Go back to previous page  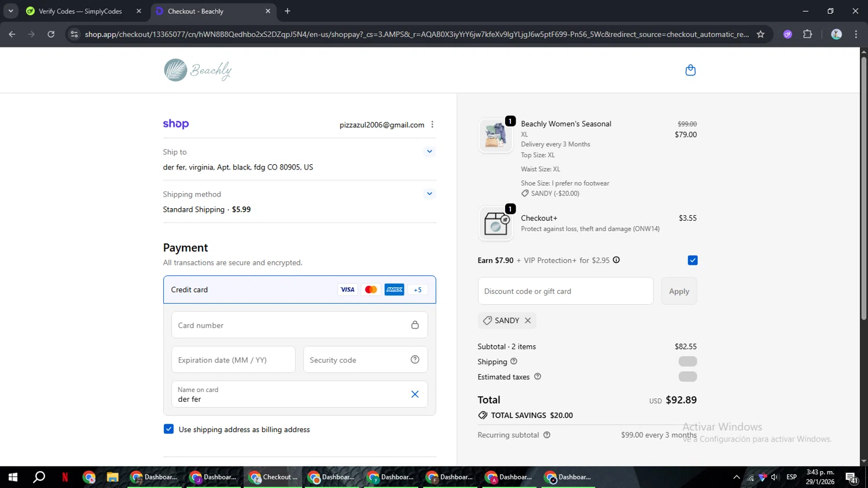(12, 34)
